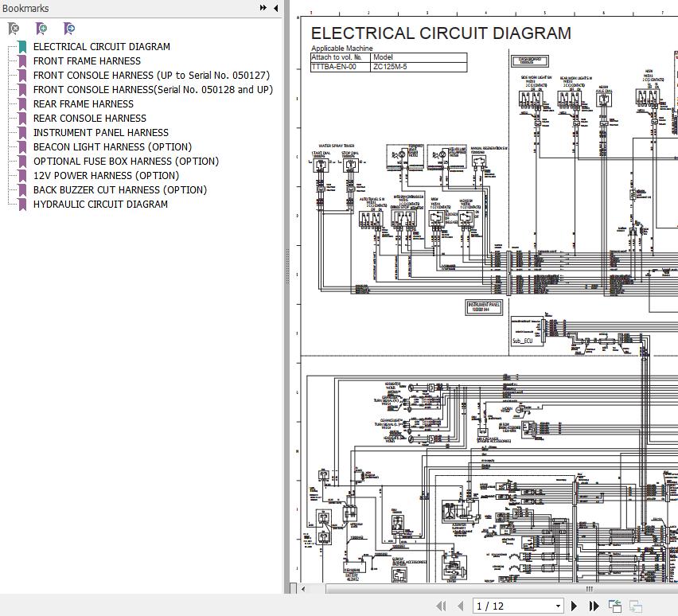Open OPTIONAL FUSE BOX HARNESS bookmark
This screenshot has height=616, width=678.
pos(127,161)
